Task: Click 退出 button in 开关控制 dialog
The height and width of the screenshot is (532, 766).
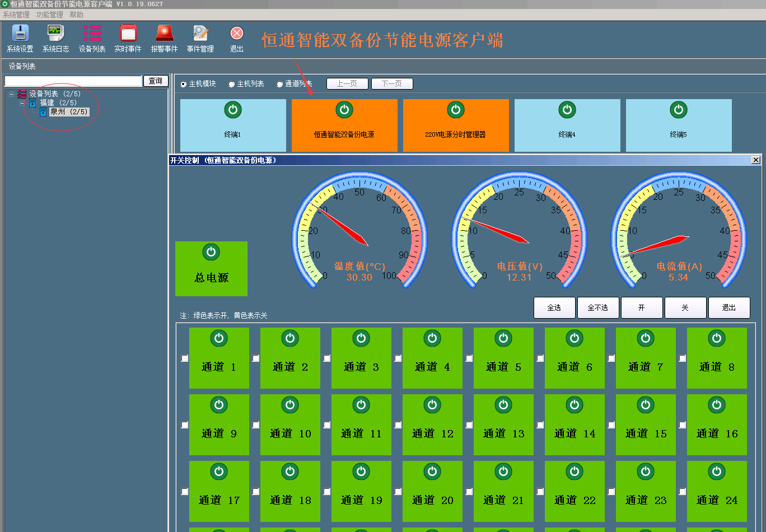Action: coord(729,307)
